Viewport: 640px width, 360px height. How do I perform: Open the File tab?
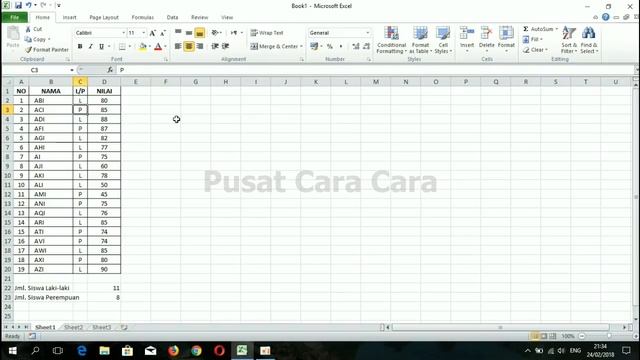15,17
